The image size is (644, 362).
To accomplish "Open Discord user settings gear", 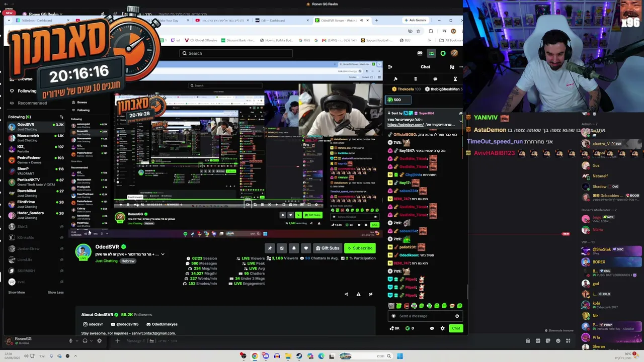I will pos(99,341).
